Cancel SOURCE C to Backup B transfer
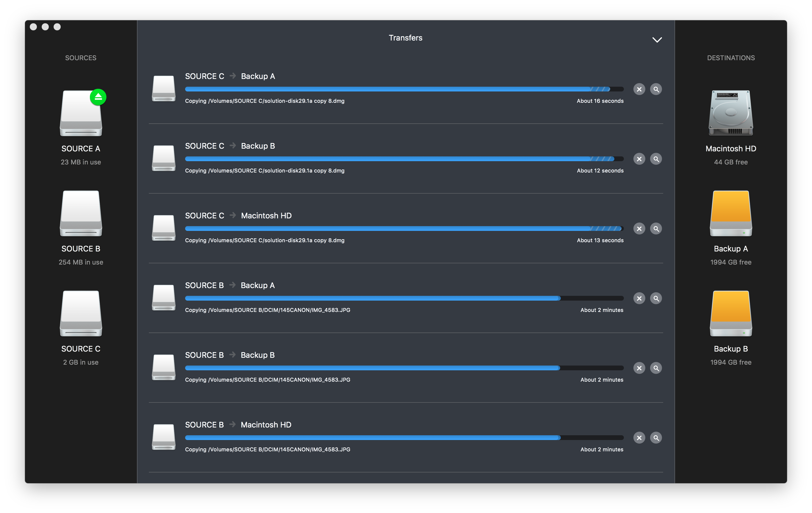 coord(639,159)
